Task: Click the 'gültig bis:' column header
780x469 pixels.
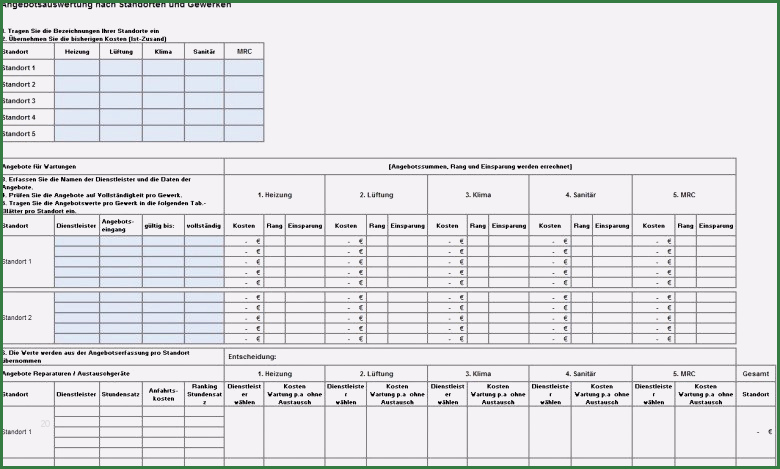Action: pos(161,226)
